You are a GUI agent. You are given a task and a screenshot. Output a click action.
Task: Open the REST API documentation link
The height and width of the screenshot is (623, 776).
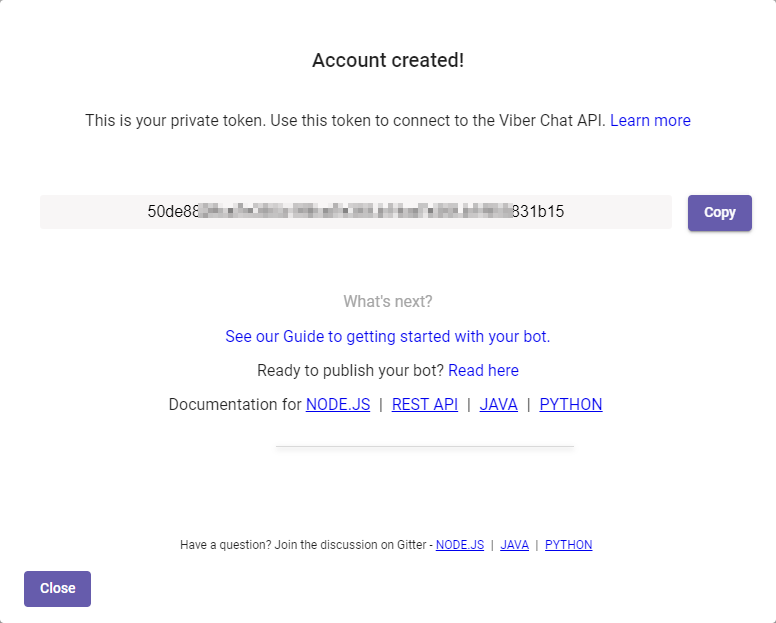click(425, 404)
